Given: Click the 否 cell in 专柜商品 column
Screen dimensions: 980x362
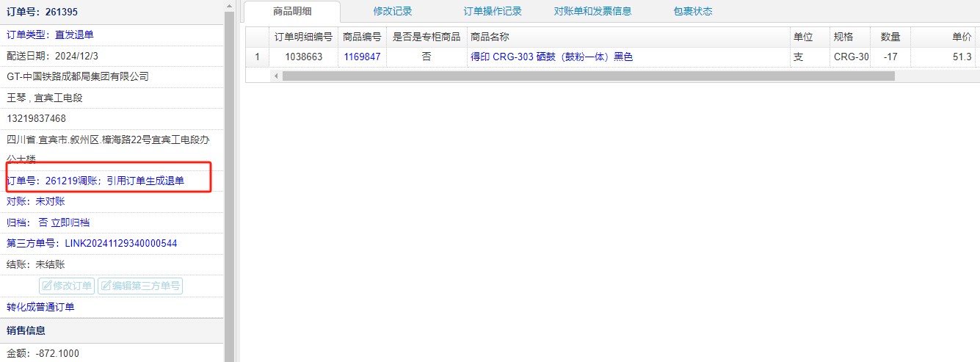Looking at the screenshot, I should point(427,57).
